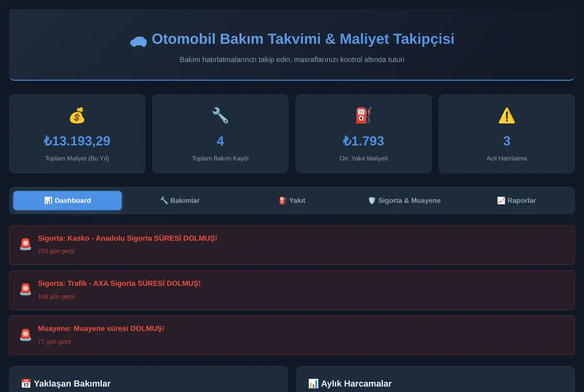584x392 pixels.
Task: Click the '233 gün geçti' text
Action: point(56,251)
